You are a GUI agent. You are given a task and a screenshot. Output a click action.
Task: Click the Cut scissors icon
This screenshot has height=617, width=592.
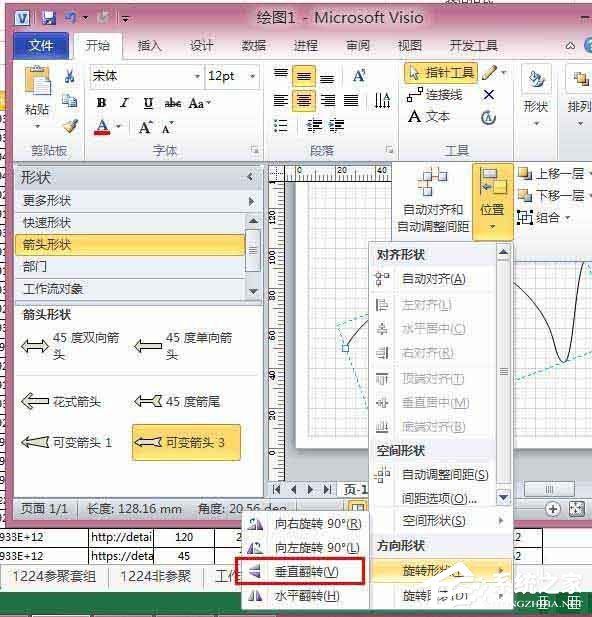[70, 76]
